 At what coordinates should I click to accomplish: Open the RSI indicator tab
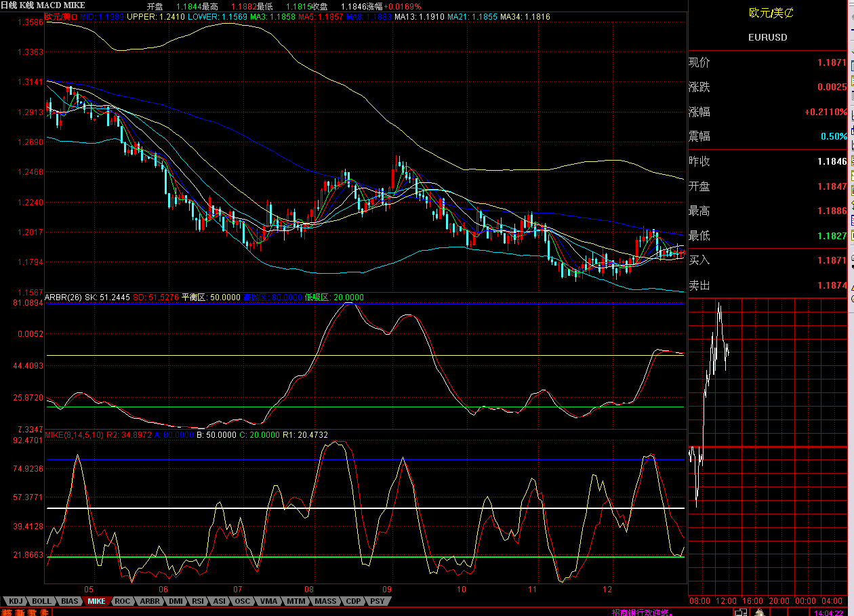tap(198, 601)
